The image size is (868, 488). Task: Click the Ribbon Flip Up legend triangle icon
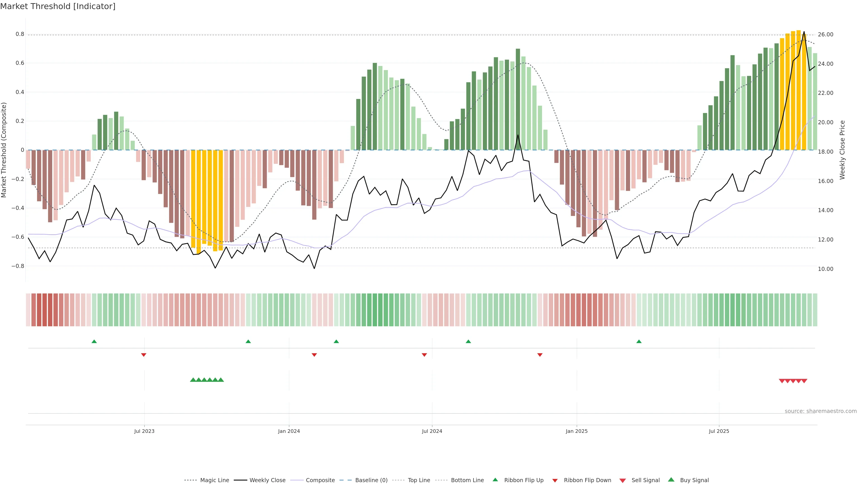coord(495,480)
